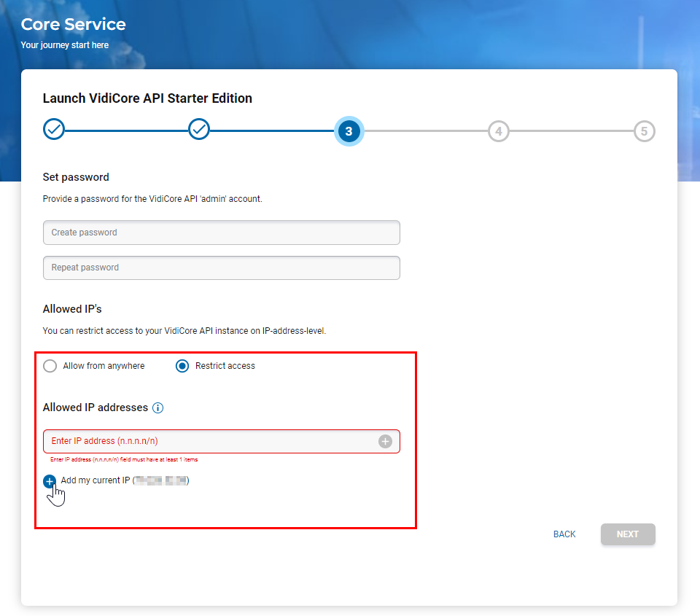This screenshot has height=616, width=700.
Task: Click the red IP field error message
Action: coord(124,460)
